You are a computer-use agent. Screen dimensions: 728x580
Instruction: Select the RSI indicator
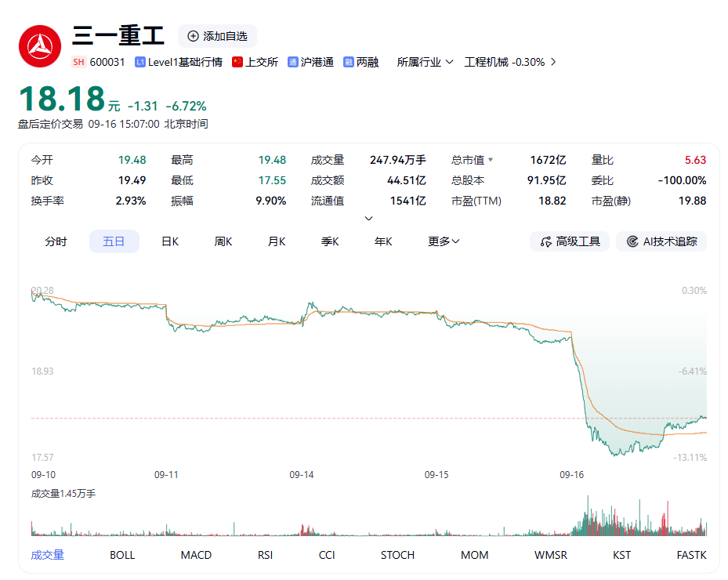[265, 555]
